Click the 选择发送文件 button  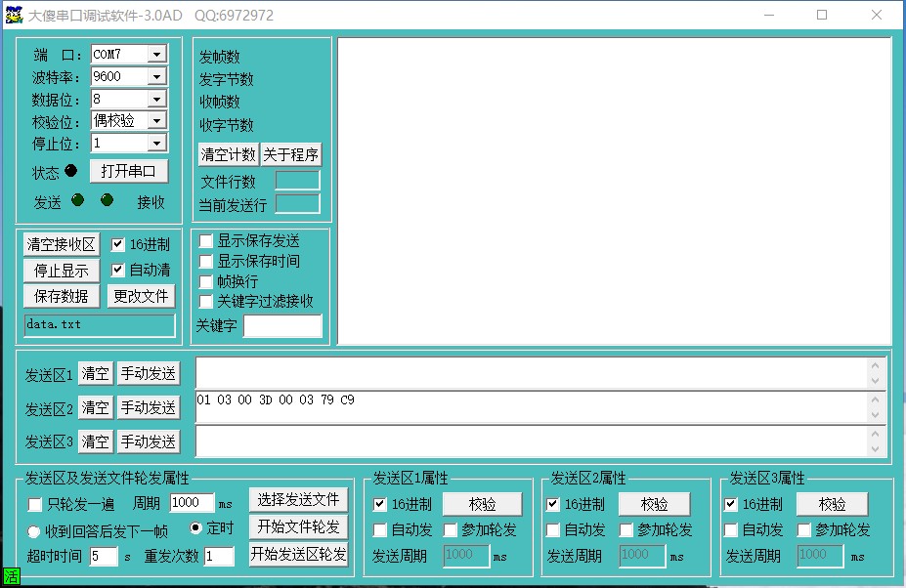point(299,500)
